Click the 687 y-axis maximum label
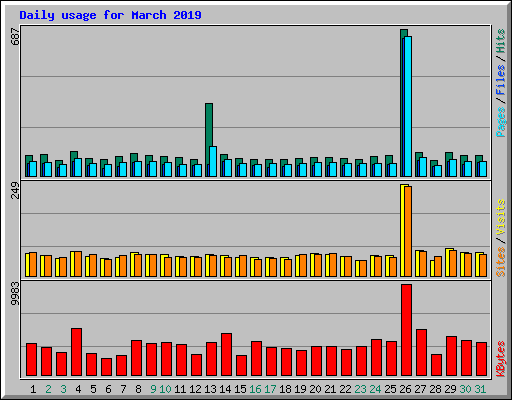The image size is (512, 400). pos(15,37)
